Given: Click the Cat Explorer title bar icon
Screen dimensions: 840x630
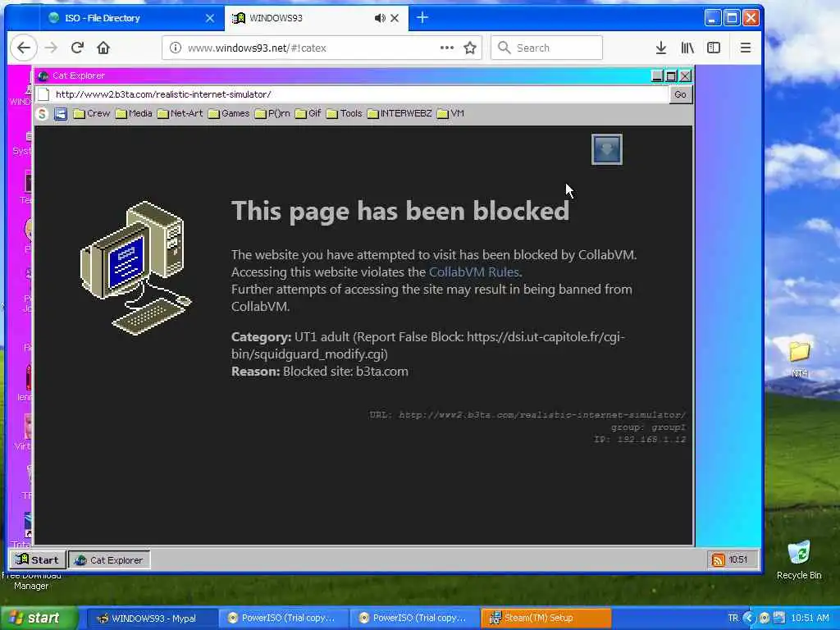Looking at the screenshot, I should (43, 76).
